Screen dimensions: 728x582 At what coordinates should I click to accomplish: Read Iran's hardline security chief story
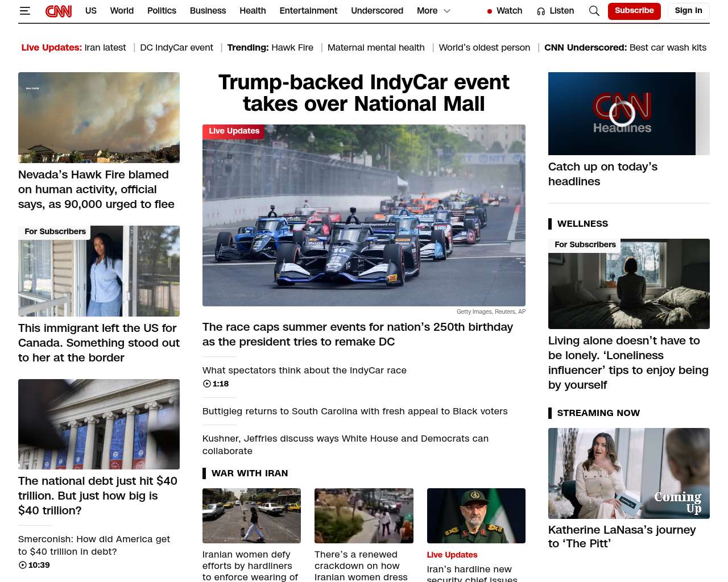tap(472, 573)
